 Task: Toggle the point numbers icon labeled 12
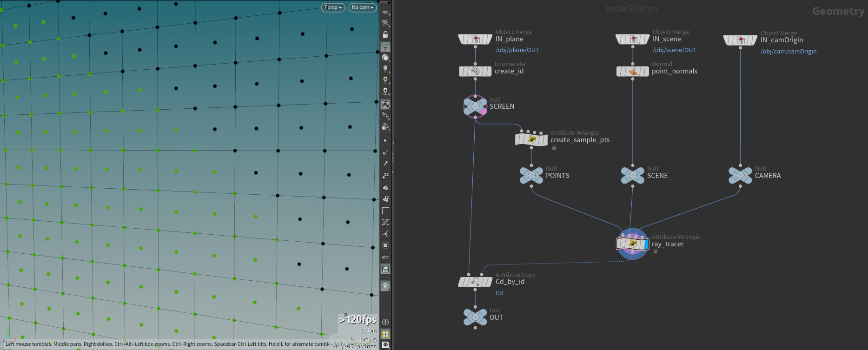[x=385, y=175]
